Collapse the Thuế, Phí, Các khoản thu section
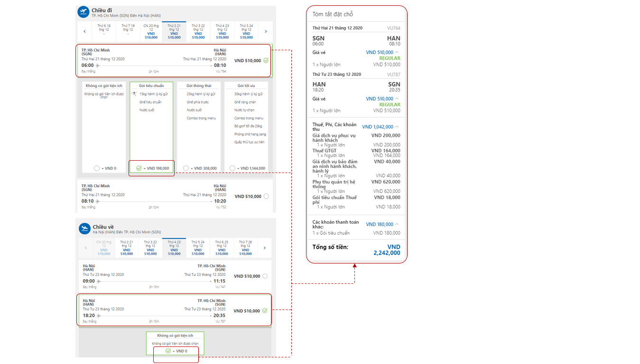Screen dimensions: 640x364 (x=397, y=127)
